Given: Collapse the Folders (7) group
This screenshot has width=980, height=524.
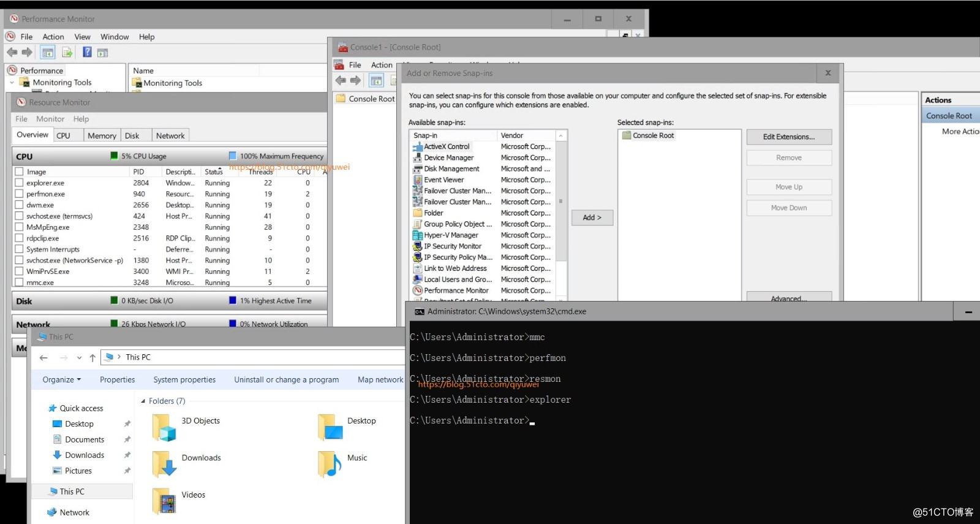Looking at the screenshot, I should coord(143,401).
